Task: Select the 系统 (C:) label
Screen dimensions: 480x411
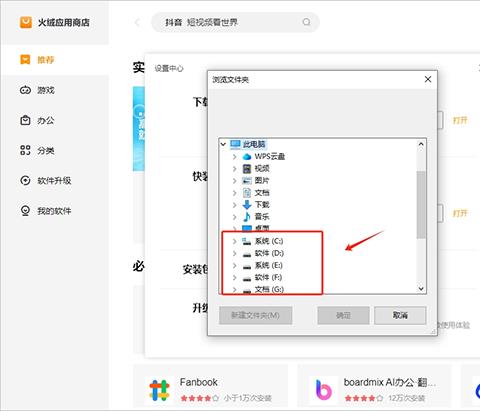Action: [269, 241]
